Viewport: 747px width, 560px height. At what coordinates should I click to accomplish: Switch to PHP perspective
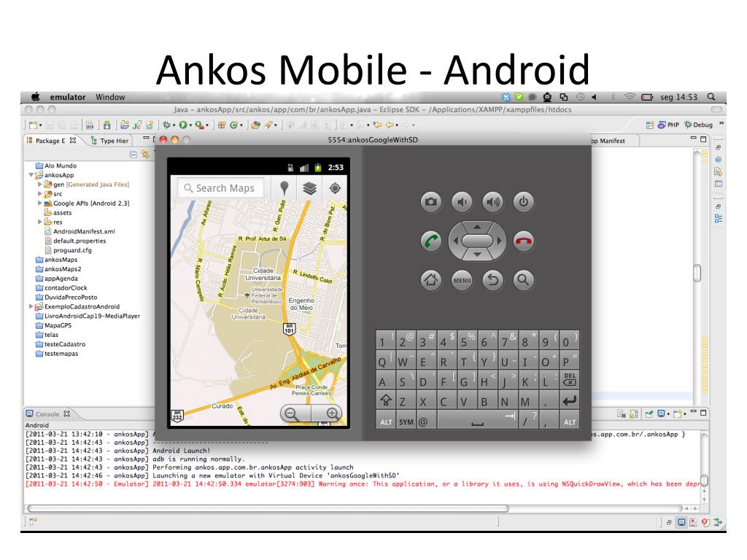click(x=668, y=125)
